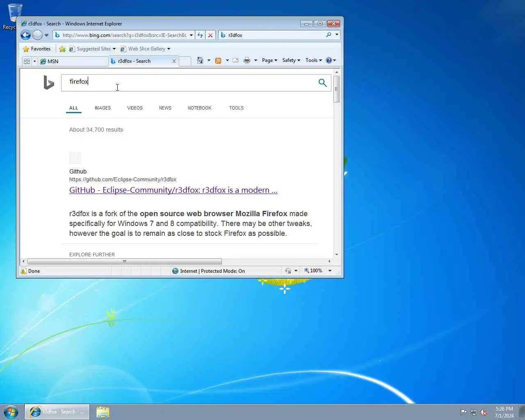This screenshot has height=420, width=525.
Task: Click the orange RSS feeds icon
Action: (x=218, y=60)
